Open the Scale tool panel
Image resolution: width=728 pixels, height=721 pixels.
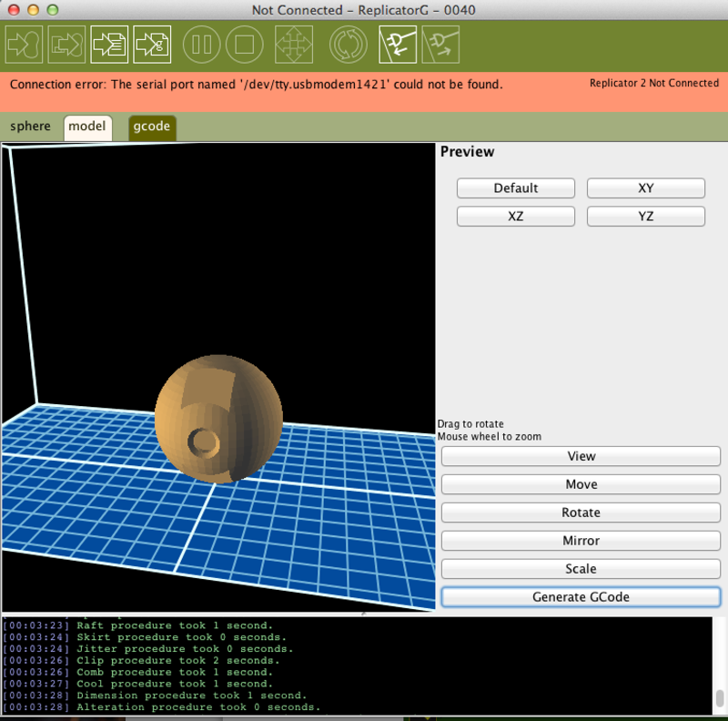click(x=581, y=569)
